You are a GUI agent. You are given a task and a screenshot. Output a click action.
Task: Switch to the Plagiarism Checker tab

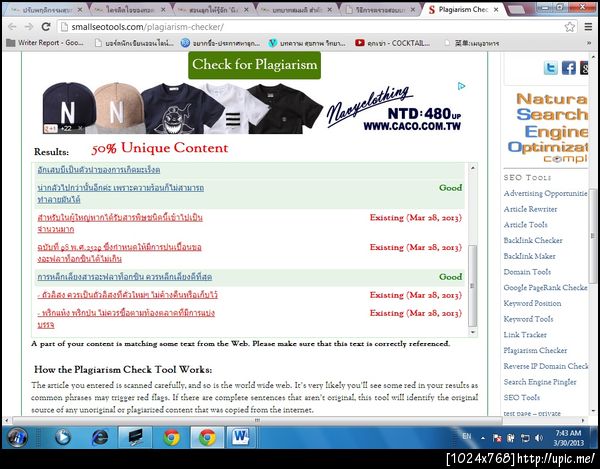(462, 10)
